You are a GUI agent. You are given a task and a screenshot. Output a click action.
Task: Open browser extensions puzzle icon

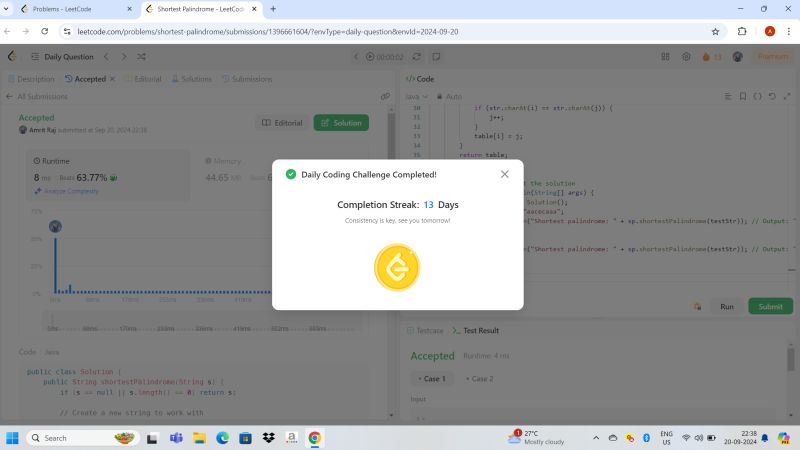click(x=742, y=32)
